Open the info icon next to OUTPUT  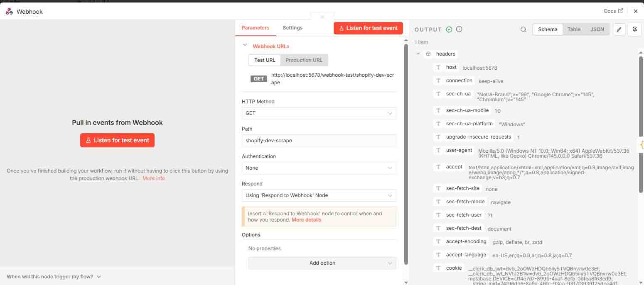click(x=459, y=29)
